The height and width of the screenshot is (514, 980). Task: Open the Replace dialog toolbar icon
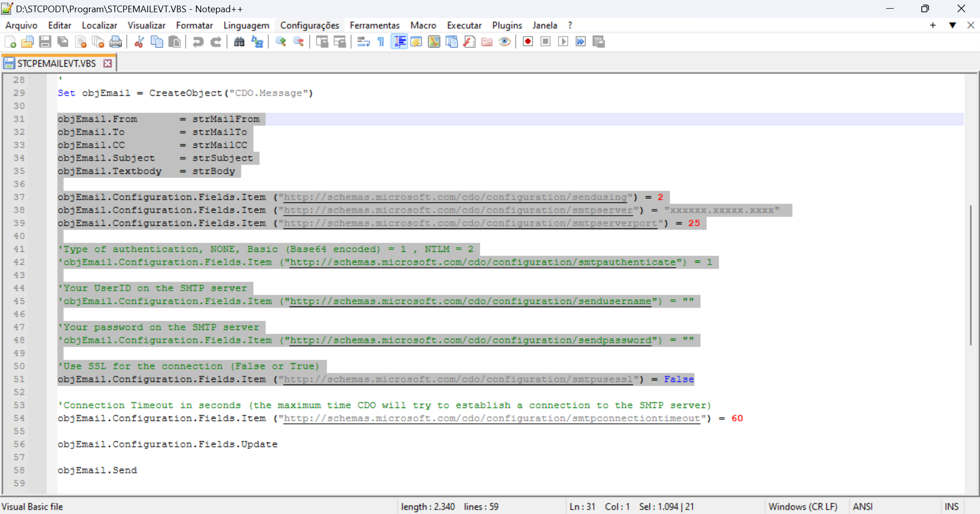[257, 42]
